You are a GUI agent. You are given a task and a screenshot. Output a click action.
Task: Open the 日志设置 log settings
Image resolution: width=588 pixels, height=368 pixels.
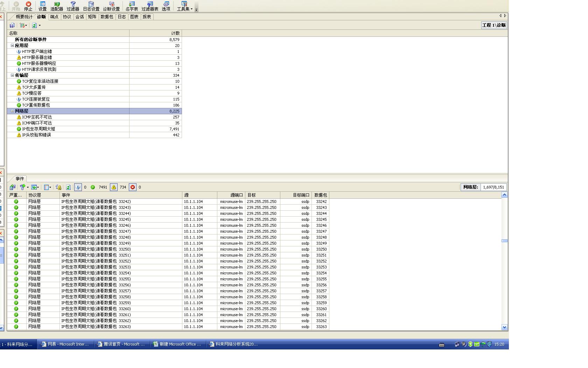(91, 6)
